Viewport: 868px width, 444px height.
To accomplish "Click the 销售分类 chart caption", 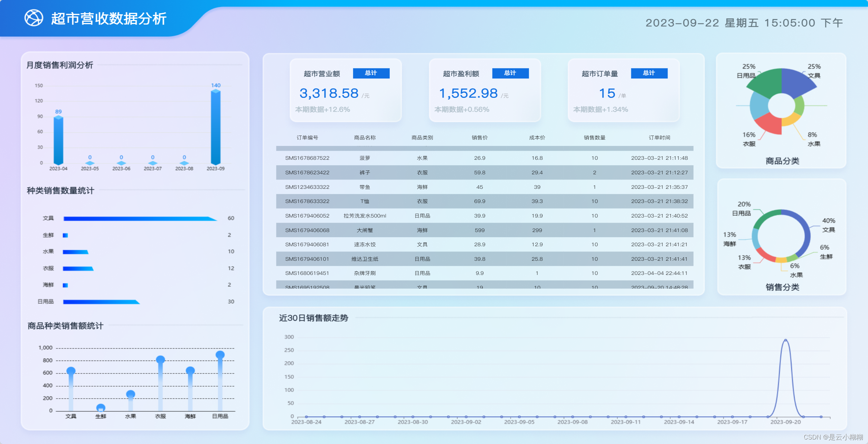I will (782, 287).
